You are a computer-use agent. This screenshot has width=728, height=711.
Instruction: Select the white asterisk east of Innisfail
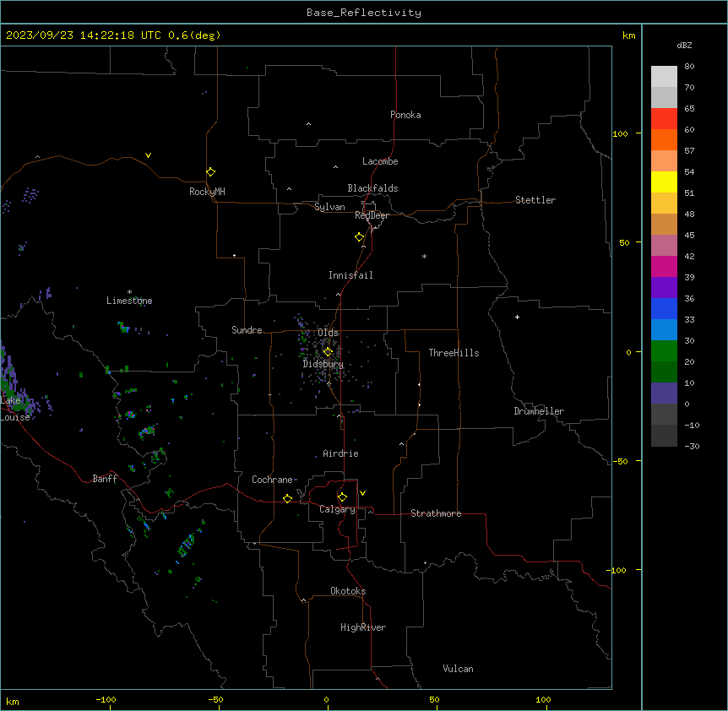click(424, 256)
